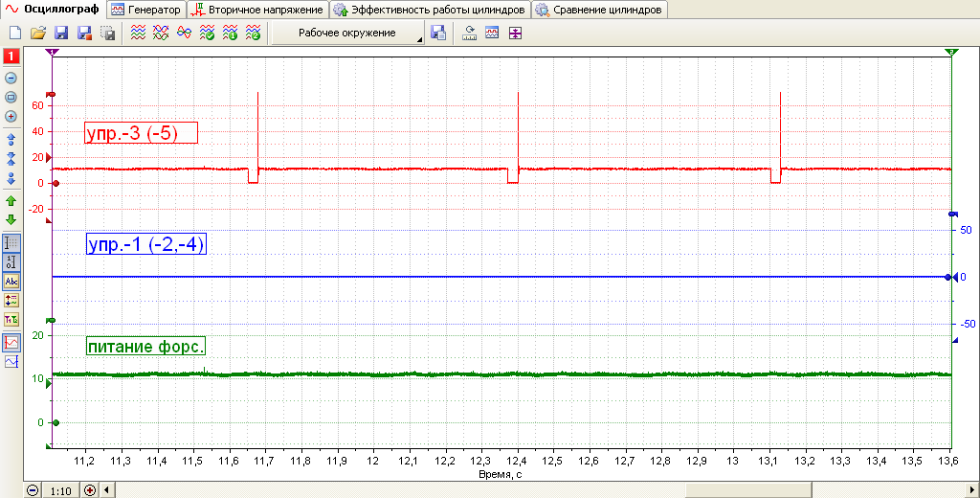Zoom out vertically with the minus circle
This screenshot has height=498, width=980.
coord(11,79)
